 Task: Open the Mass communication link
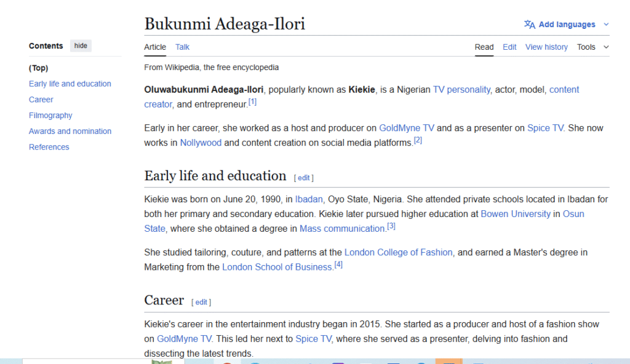tap(342, 229)
